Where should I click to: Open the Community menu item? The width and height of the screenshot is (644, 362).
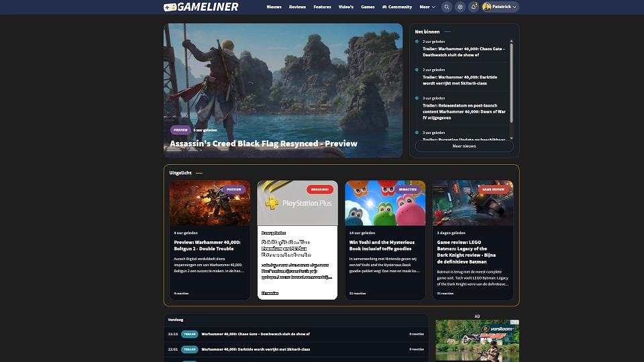(x=397, y=7)
